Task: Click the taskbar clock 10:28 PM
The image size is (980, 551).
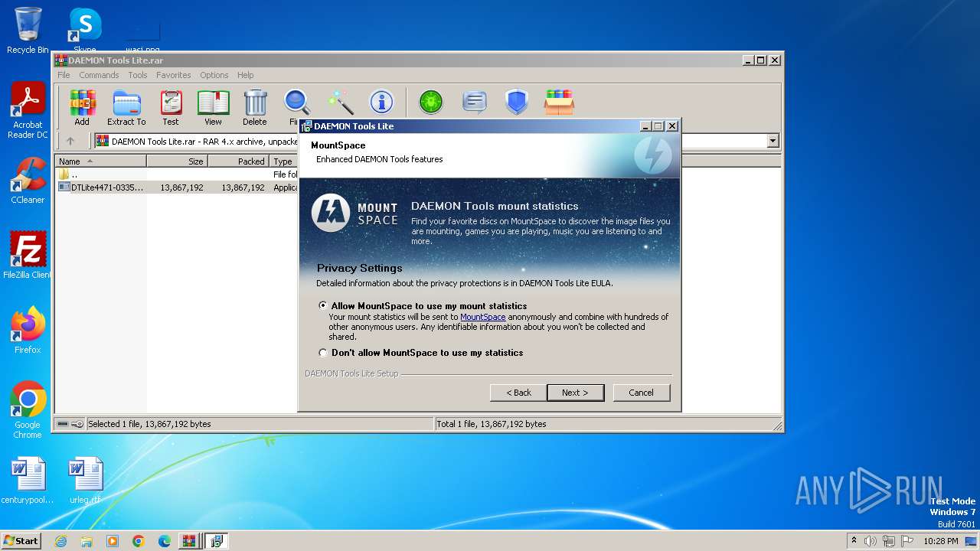Action: click(940, 541)
